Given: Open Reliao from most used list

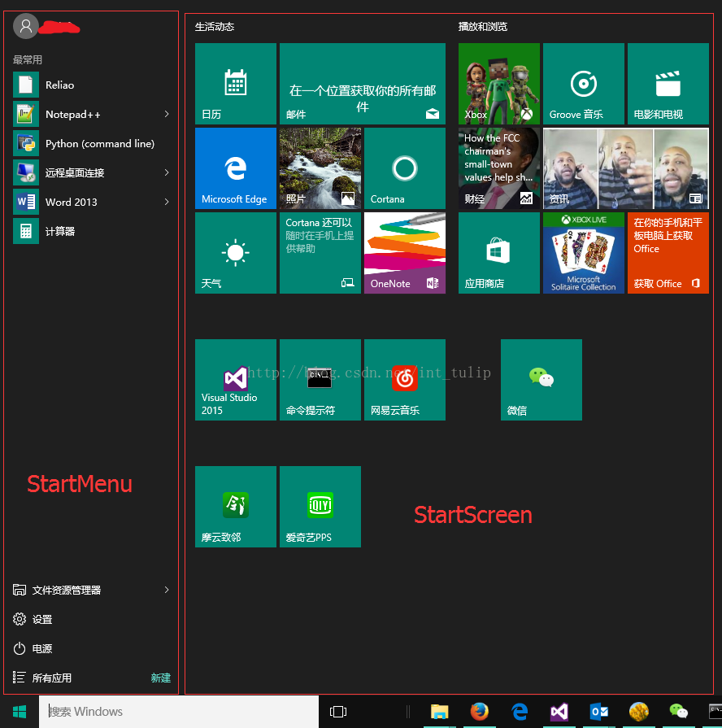Looking at the screenshot, I should (91, 85).
